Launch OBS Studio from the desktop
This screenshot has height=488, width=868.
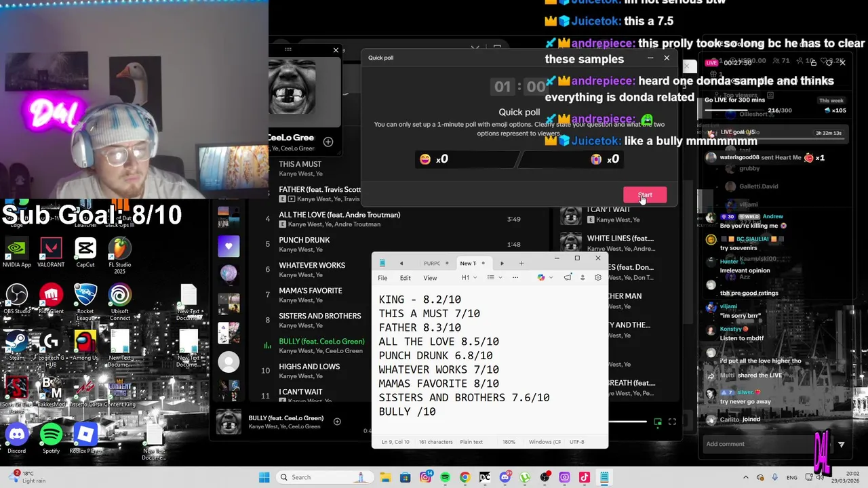(x=16, y=299)
